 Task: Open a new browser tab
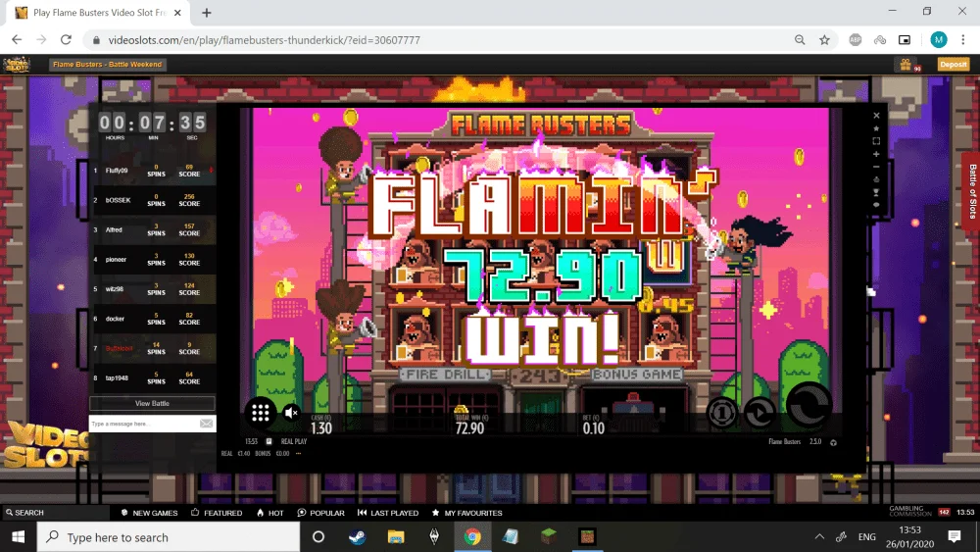click(x=206, y=13)
